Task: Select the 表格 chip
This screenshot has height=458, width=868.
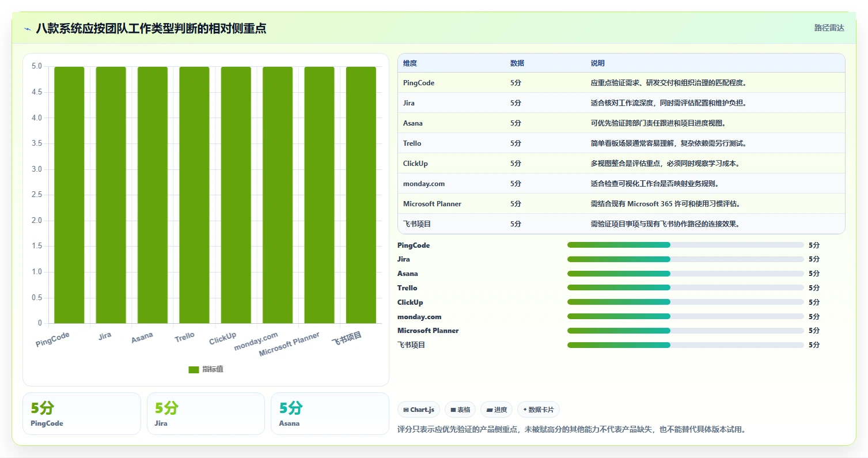Action: (x=460, y=410)
